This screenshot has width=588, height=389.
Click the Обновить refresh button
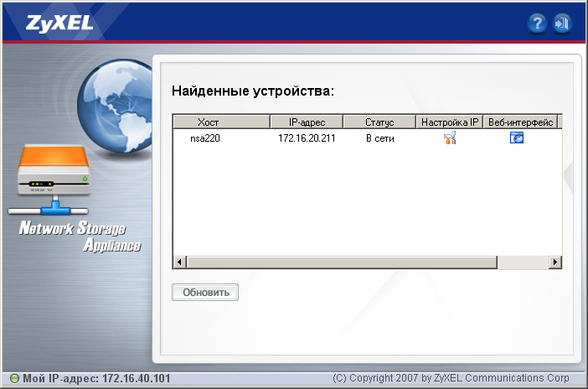pyautogui.click(x=205, y=292)
